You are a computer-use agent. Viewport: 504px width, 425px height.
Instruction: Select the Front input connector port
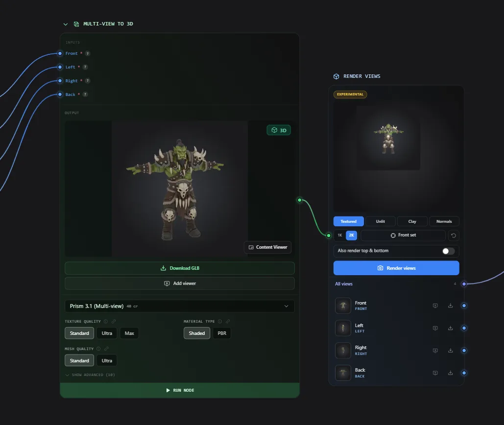(x=60, y=53)
